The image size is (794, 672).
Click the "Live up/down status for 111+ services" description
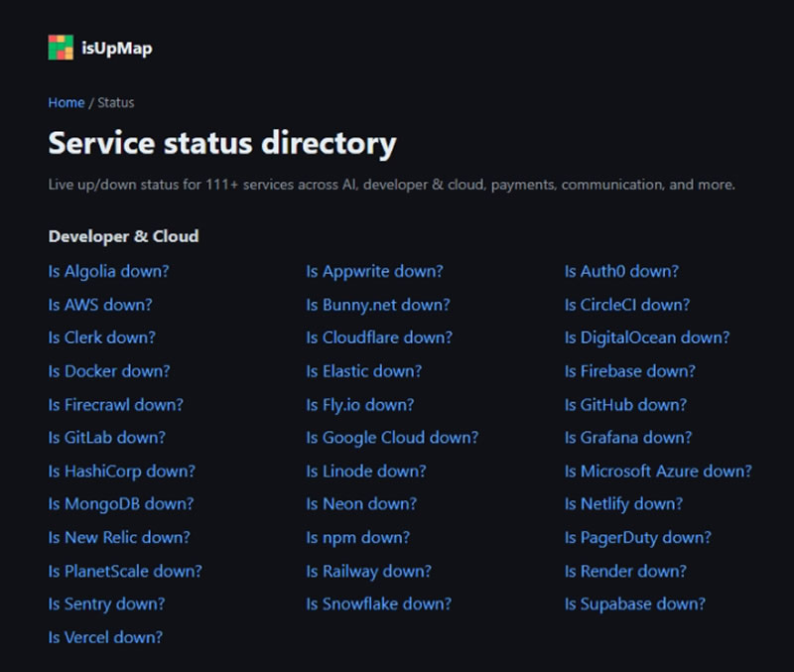pyautogui.click(x=391, y=185)
